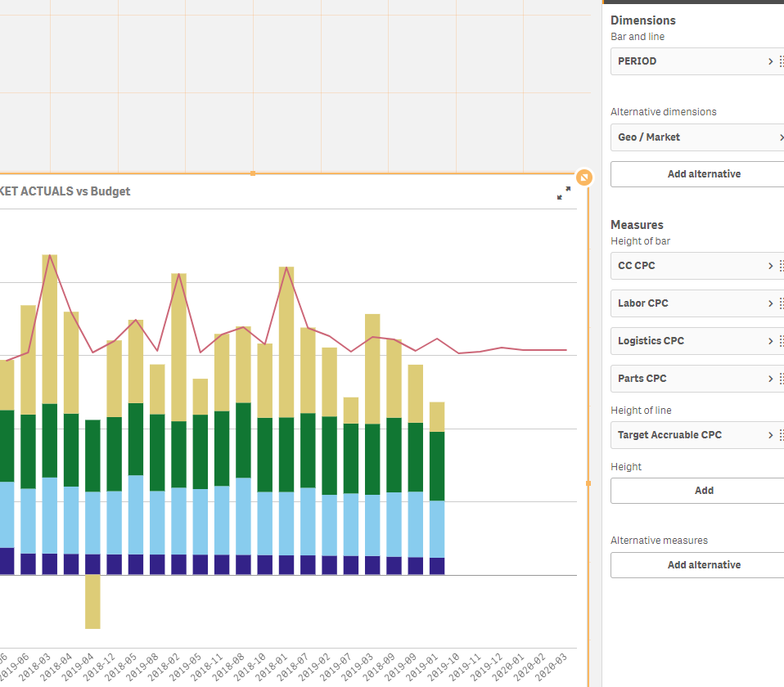Click the top edge resize handle of chart
The height and width of the screenshot is (687, 784).
(253, 173)
